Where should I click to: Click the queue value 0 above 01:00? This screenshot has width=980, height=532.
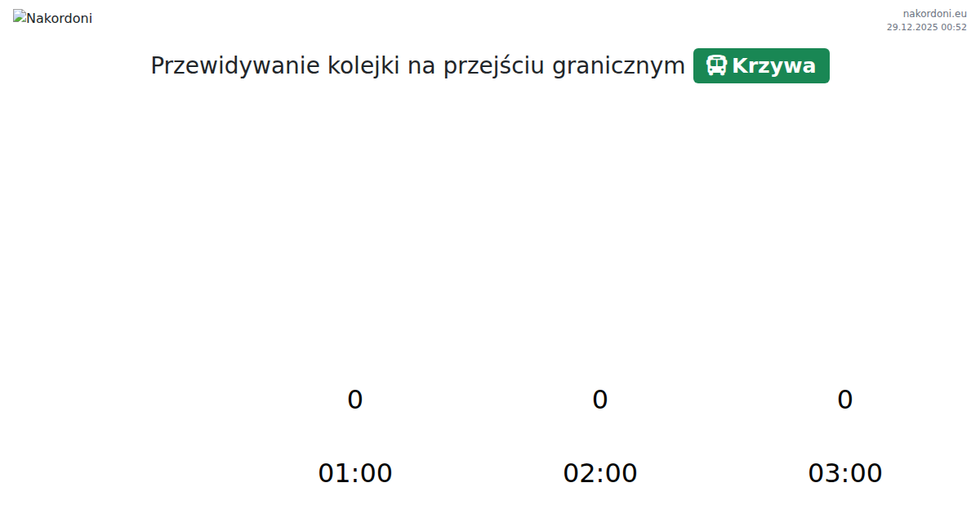pyautogui.click(x=355, y=400)
